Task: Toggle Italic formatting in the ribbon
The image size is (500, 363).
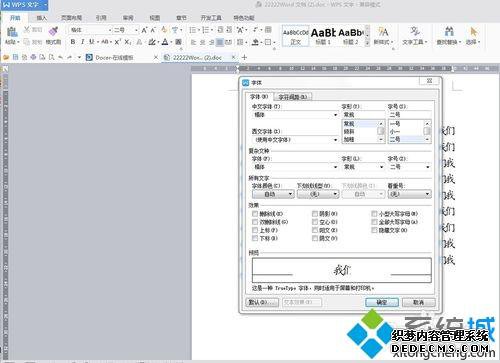Action: click(x=82, y=42)
